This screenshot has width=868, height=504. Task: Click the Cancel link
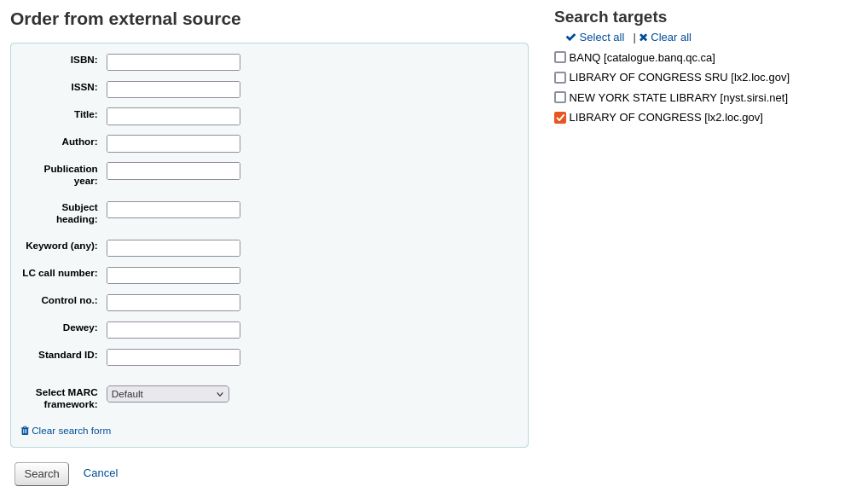pyautogui.click(x=100, y=472)
